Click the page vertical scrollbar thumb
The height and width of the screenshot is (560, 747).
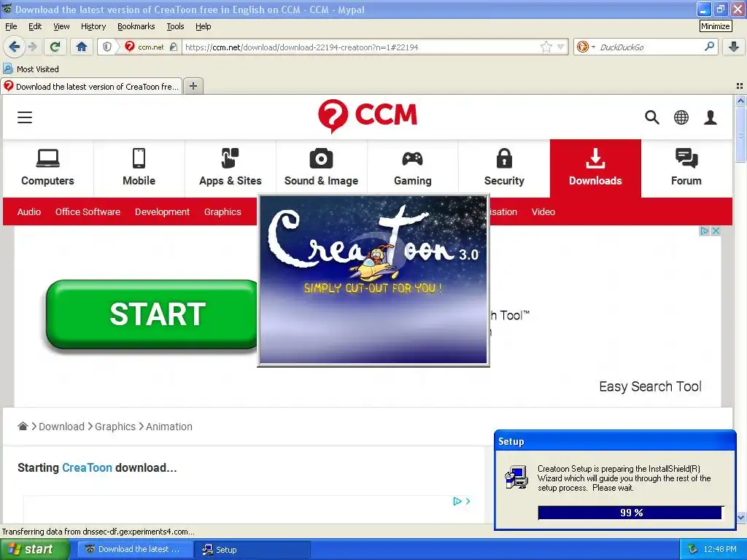click(x=740, y=135)
